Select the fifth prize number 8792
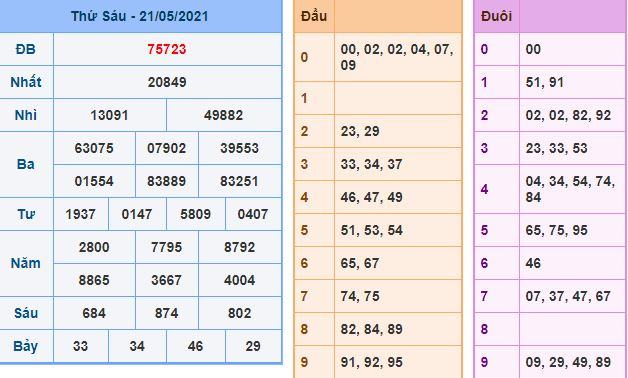 click(x=239, y=247)
